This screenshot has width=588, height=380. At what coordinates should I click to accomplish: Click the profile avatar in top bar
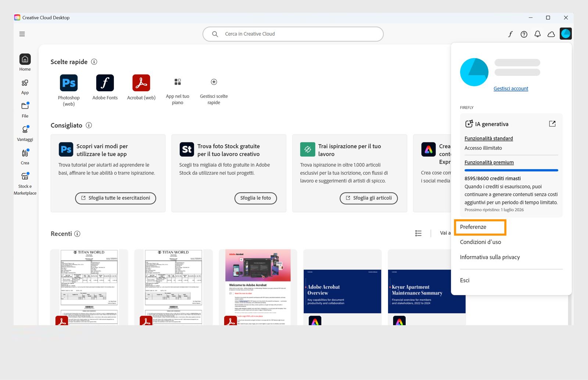click(566, 34)
